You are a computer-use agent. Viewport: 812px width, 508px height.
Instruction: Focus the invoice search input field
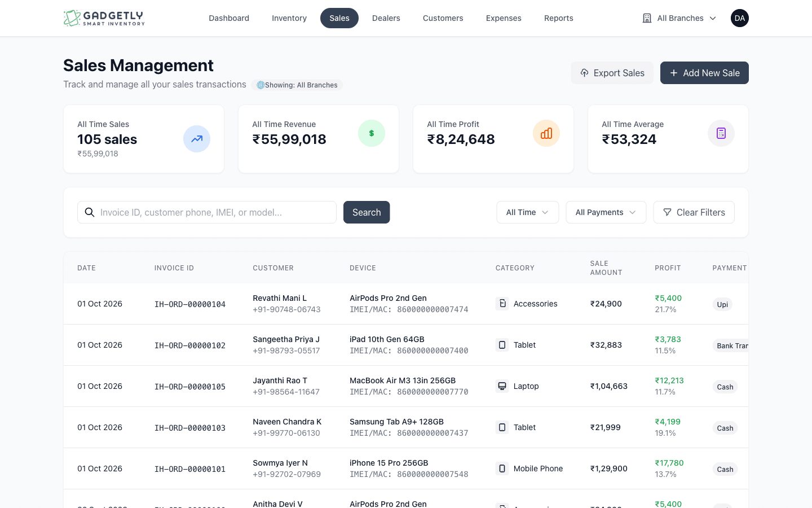pos(207,212)
